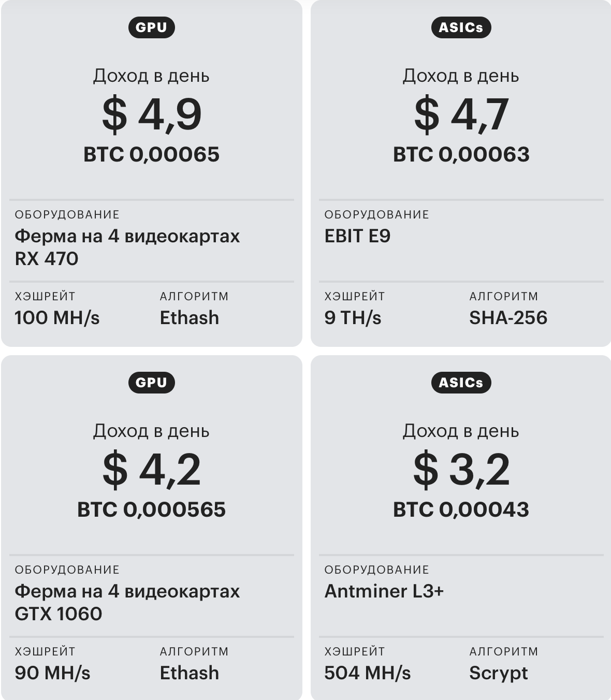Viewport: 611px width, 700px height.
Task: Click the ASICs badge above $ 3,2
Action: [x=461, y=383]
